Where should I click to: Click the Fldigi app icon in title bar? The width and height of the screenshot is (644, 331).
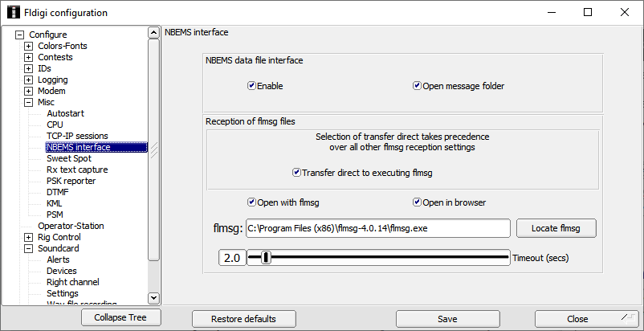click(14, 12)
